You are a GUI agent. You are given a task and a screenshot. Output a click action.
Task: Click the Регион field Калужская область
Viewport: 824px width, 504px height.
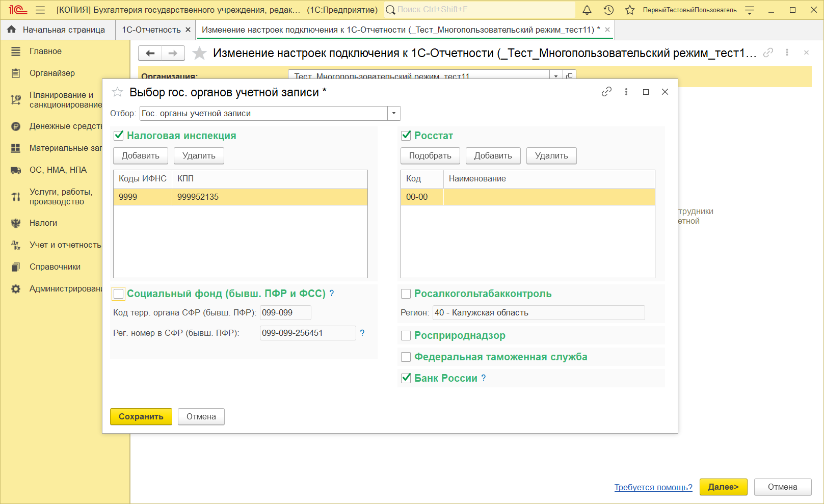[x=539, y=313]
